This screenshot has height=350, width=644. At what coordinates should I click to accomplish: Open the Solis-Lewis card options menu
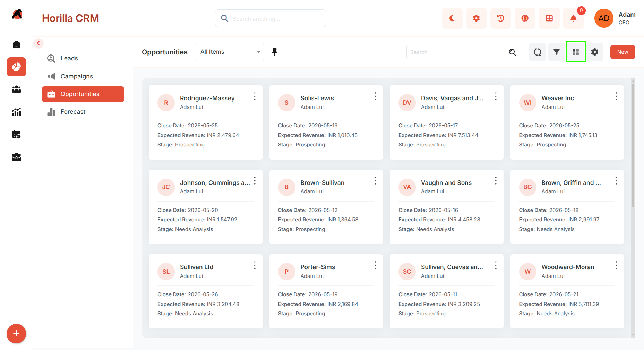tap(375, 96)
